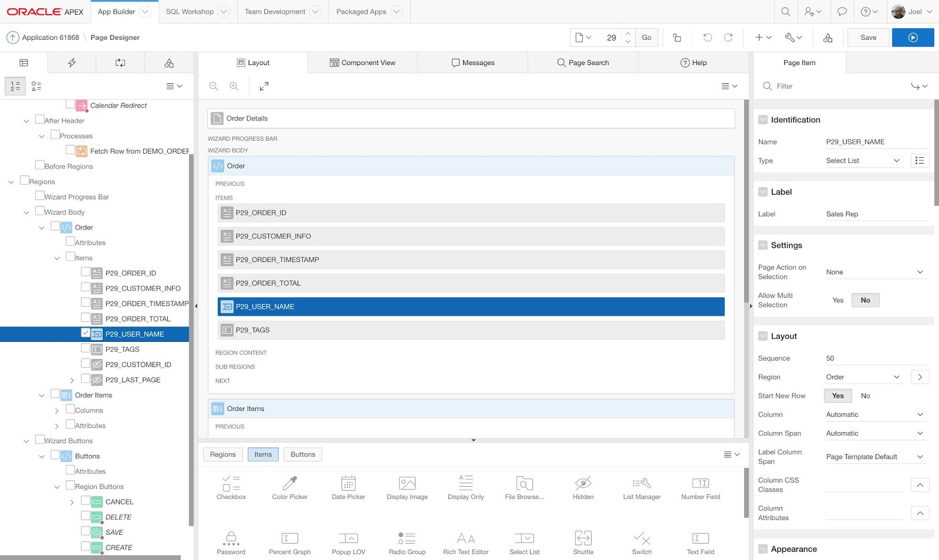Click the lock page icon
The width and height of the screenshot is (939, 560).
(x=677, y=38)
